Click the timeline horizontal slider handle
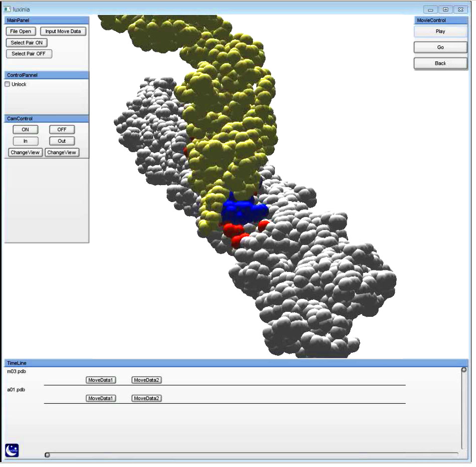The image size is (476, 467). (47, 455)
